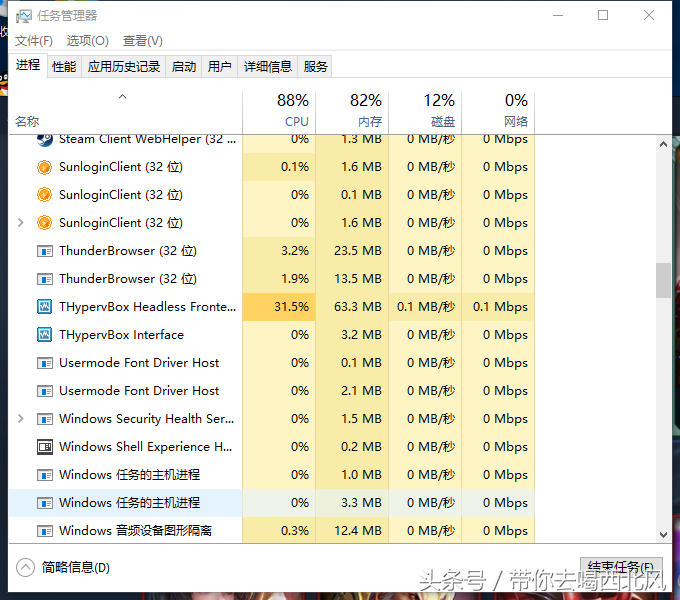The image size is (680, 600).
Task: Click the 3.2% CPU cell
Action: click(x=279, y=251)
